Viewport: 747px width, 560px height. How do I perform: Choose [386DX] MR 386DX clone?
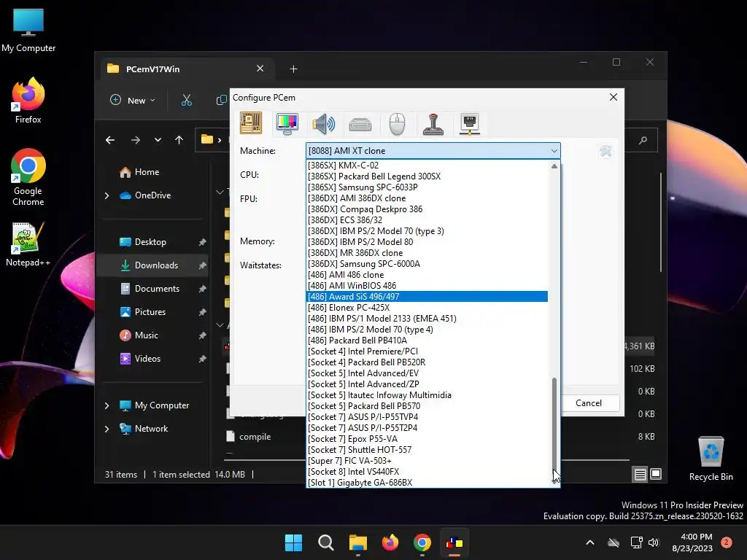[427, 253]
